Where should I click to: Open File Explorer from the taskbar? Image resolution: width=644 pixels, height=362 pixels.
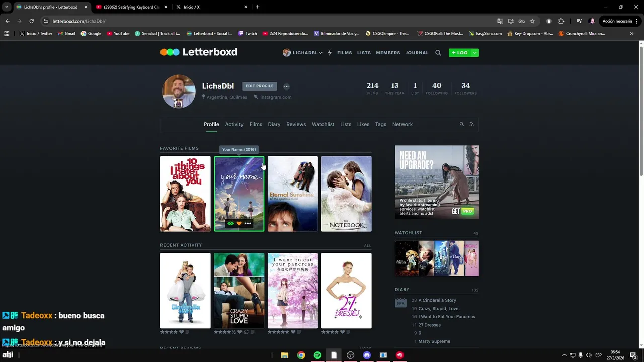284,355
